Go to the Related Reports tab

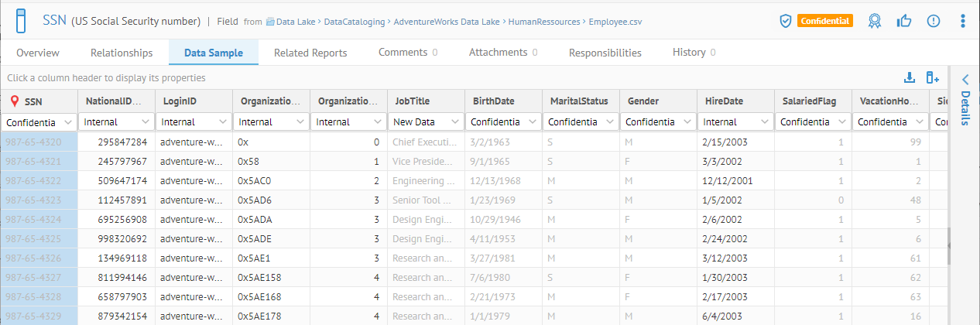point(310,53)
